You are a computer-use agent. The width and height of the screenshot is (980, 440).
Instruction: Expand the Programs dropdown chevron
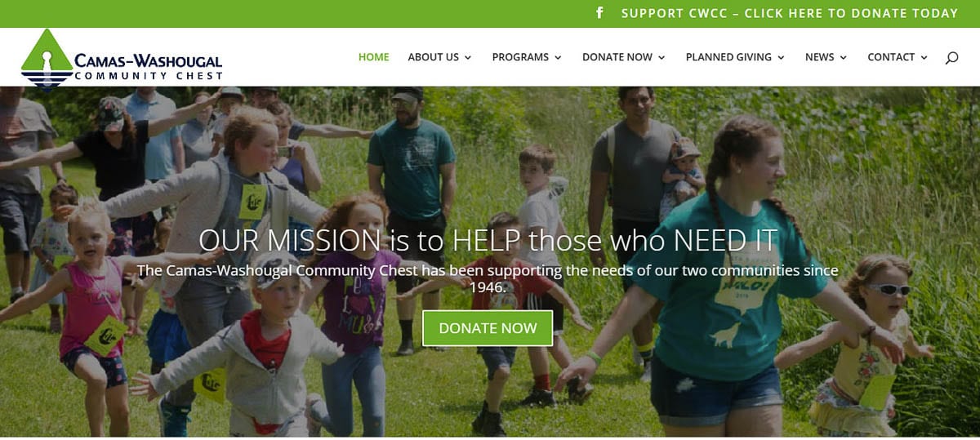(x=558, y=58)
